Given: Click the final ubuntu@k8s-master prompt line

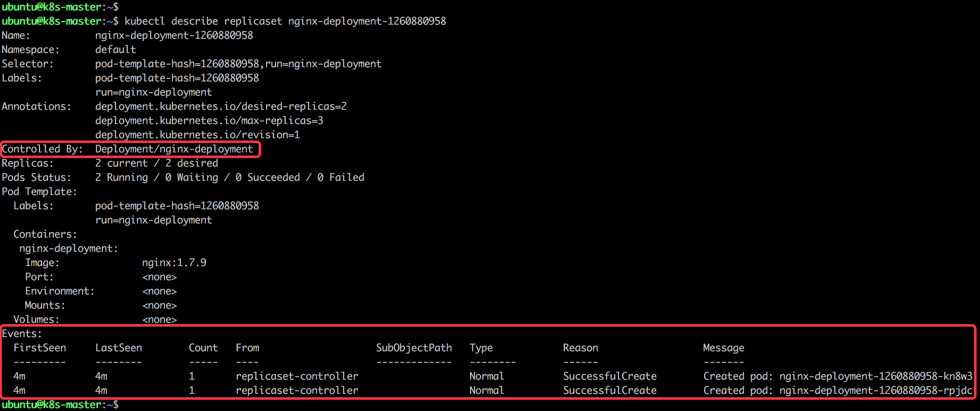Looking at the screenshot, I should 60,405.
